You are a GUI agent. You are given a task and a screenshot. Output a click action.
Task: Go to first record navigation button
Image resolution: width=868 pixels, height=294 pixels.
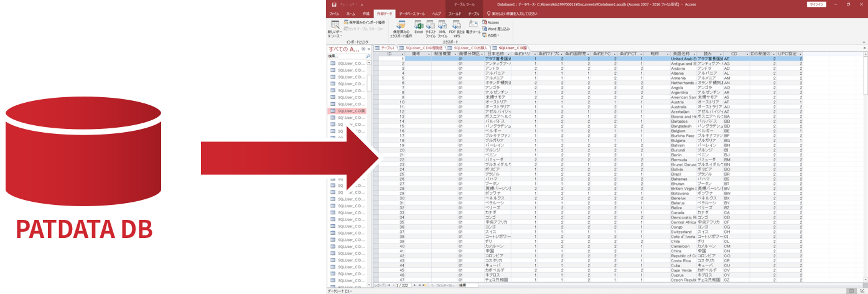coord(390,285)
